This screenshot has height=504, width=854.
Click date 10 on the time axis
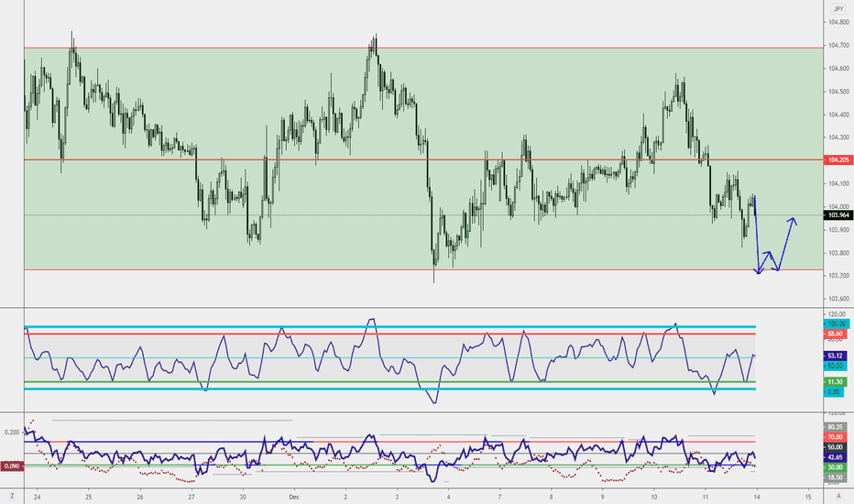click(653, 497)
